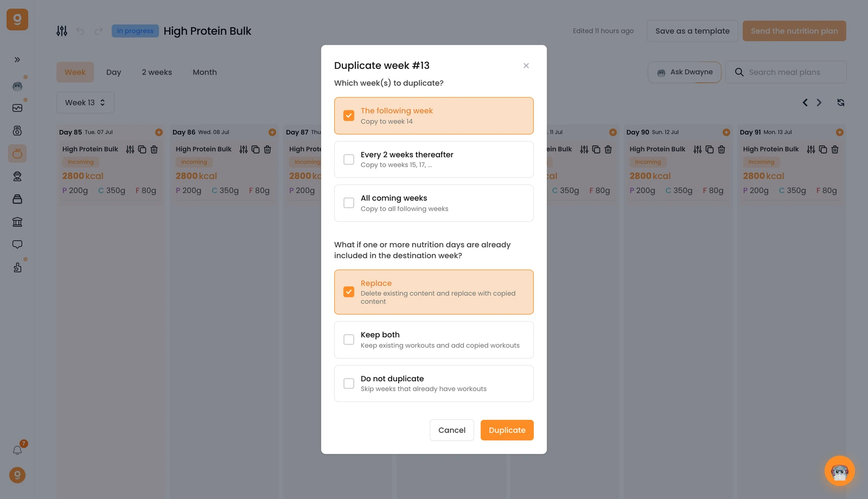Open the bank building icon in sidebar
The width and height of the screenshot is (868, 499).
point(17,222)
